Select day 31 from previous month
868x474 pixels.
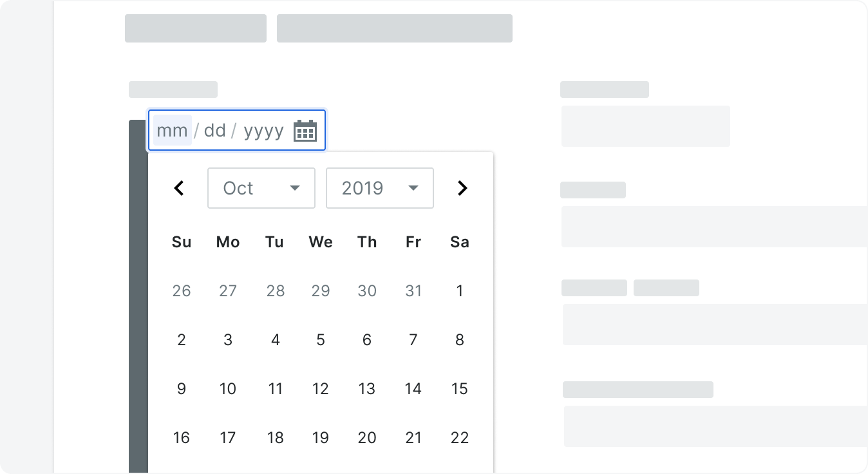pyautogui.click(x=413, y=291)
